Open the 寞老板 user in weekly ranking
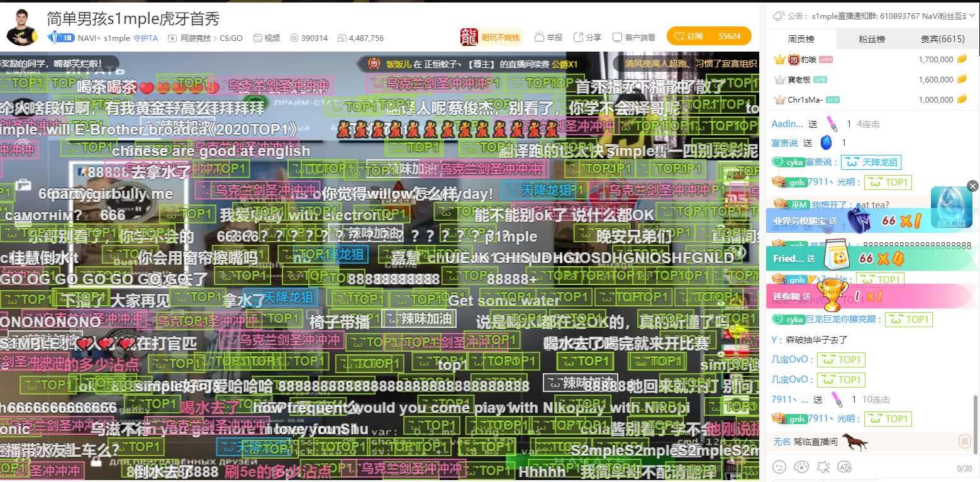980x482 pixels. tap(800, 80)
